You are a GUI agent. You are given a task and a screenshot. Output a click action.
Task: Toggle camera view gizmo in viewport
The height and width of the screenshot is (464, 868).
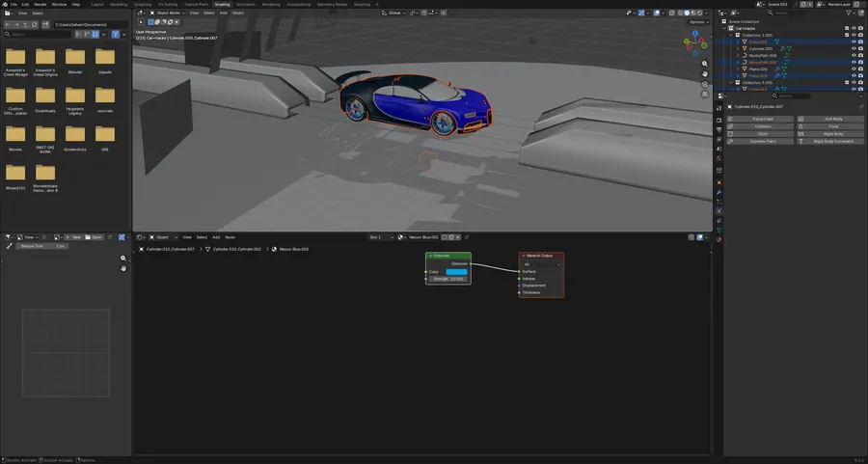tap(705, 84)
